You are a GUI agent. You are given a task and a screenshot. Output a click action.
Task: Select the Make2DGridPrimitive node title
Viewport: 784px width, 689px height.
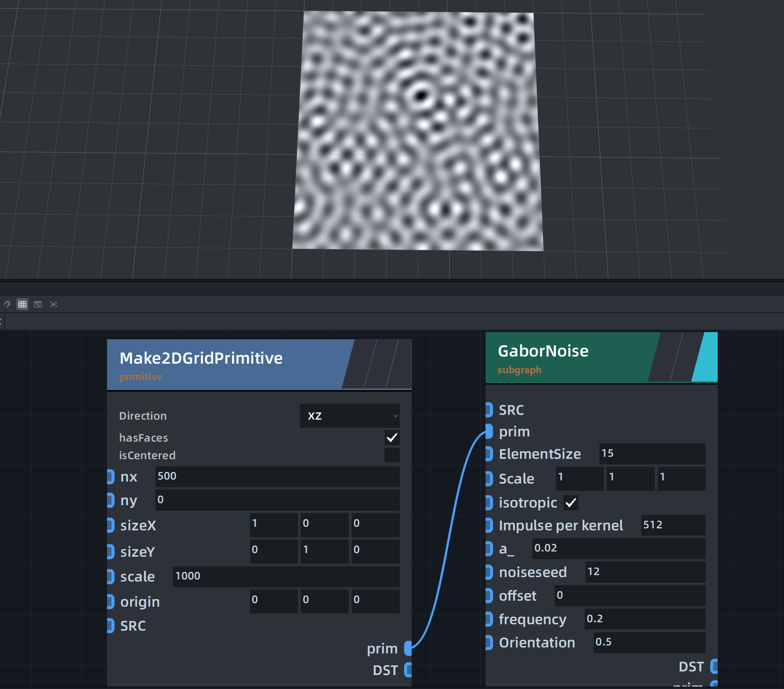(x=201, y=358)
